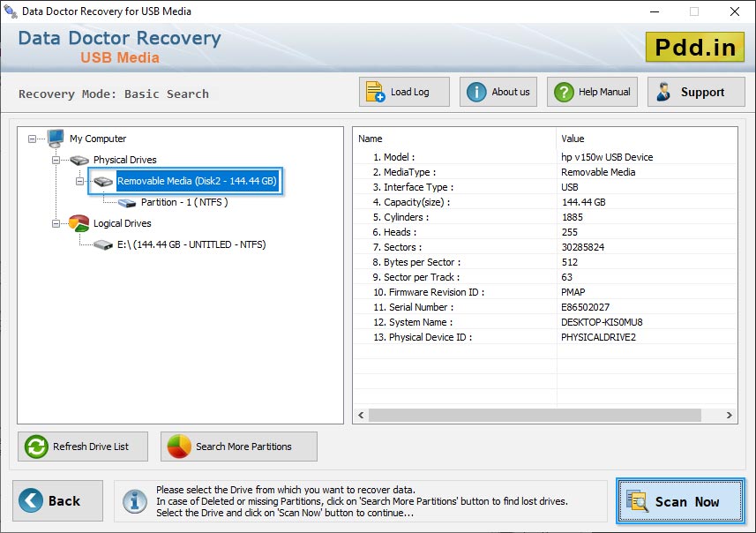The image size is (756, 533).
Task: Minimize the Data Doctor Recovery window
Action: pyautogui.click(x=655, y=11)
